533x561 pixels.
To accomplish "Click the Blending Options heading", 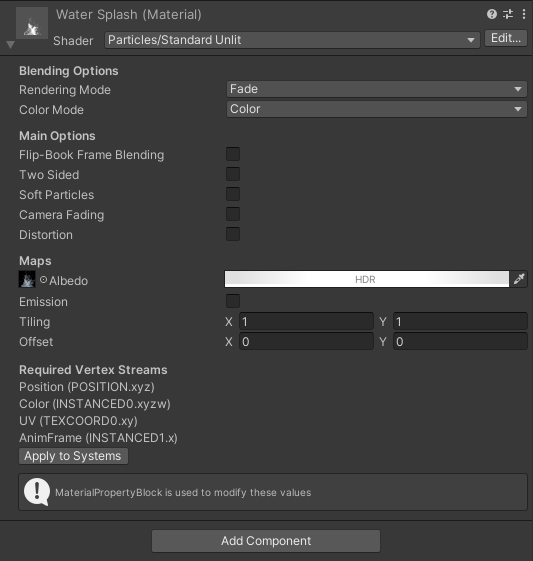I will pos(69,71).
